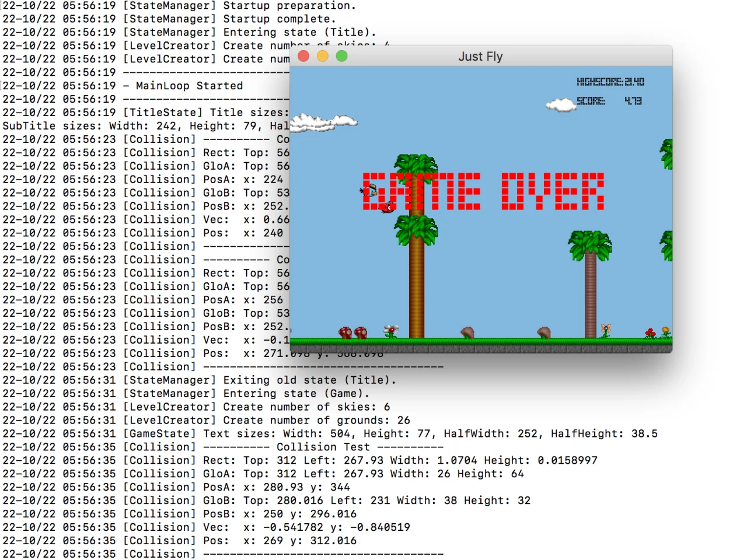Image resolution: width=747 pixels, height=560 pixels.
Task: Click the cloud at the window's left edge
Action: pyautogui.click(x=323, y=122)
